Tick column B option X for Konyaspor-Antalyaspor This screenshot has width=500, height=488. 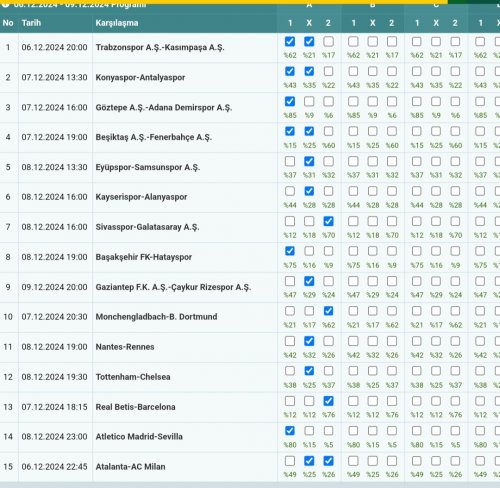[373, 71]
